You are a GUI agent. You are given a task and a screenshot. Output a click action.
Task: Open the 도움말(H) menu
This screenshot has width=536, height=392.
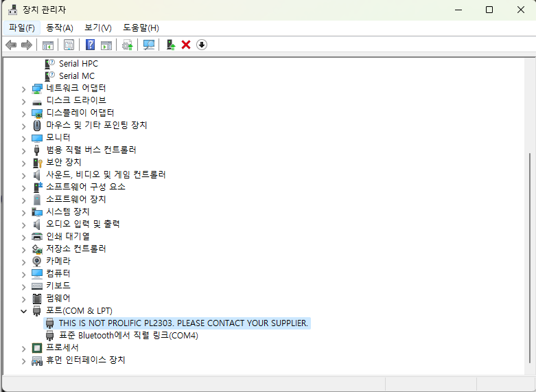(141, 27)
